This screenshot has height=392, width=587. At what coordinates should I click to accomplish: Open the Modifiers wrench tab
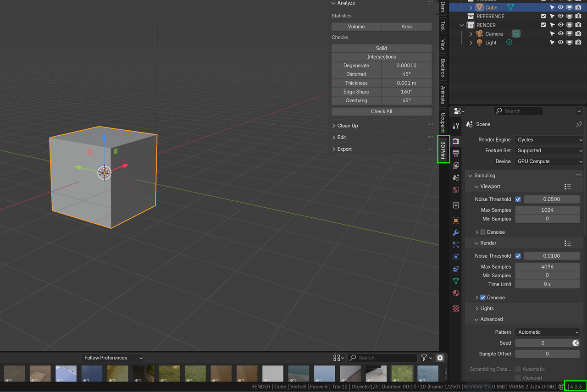point(456,233)
